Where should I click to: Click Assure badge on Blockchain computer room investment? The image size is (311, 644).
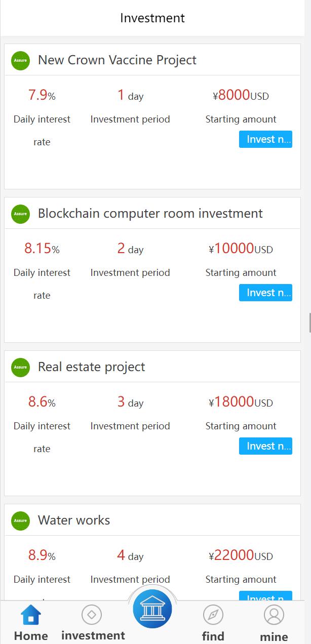21,214
